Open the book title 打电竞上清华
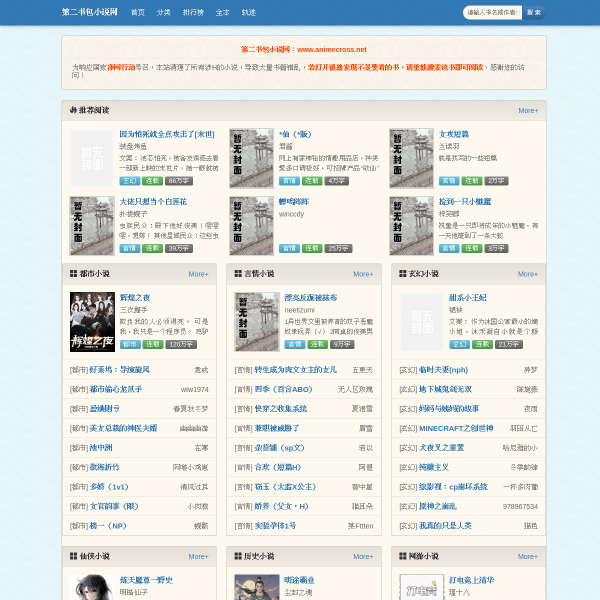The image size is (600, 600). [471, 580]
